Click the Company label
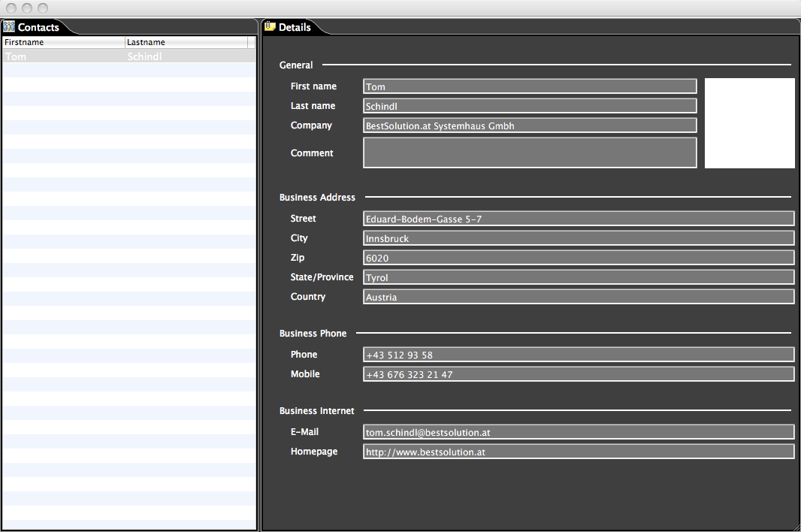Screen dimensions: 801x532 click(x=311, y=125)
